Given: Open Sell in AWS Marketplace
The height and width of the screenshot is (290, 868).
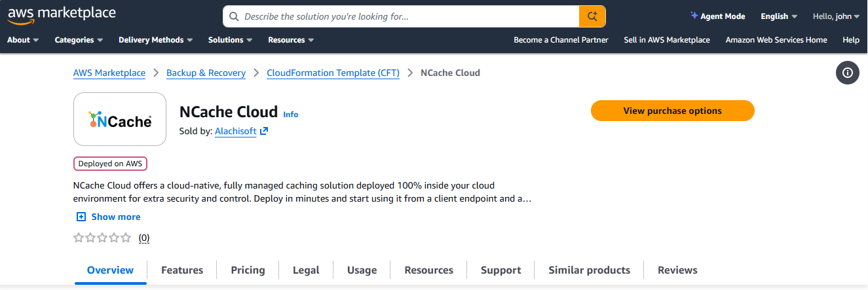Looking at the screenshot, I should click(667, 40).
